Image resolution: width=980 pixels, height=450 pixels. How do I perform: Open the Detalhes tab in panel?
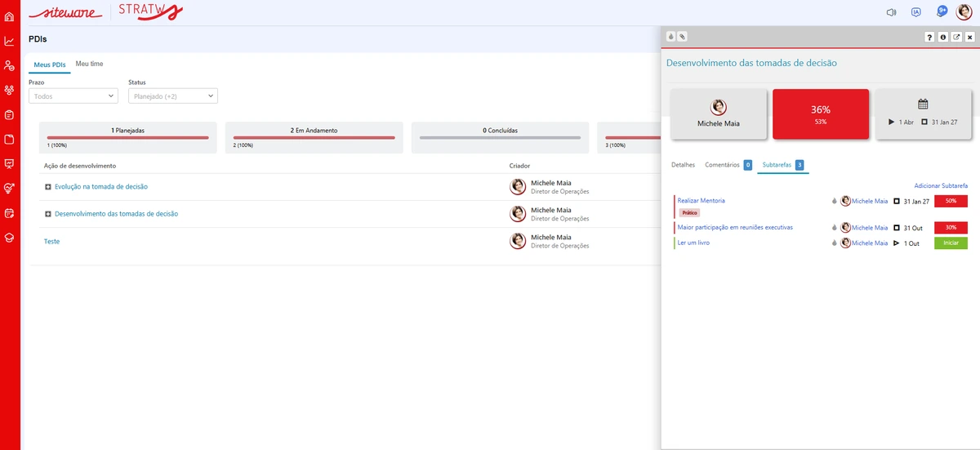(x=683, y=165)
